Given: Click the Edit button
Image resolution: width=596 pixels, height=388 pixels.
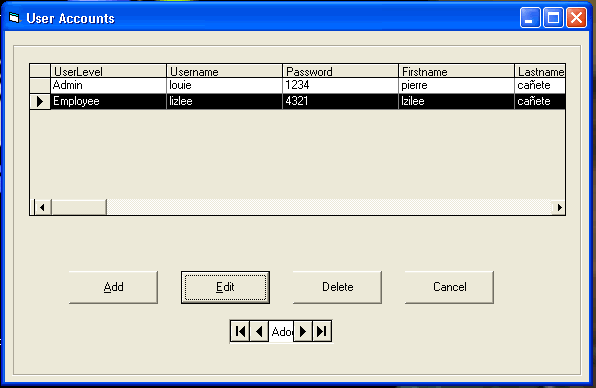Looking at the screenshot, I should 225,287.
